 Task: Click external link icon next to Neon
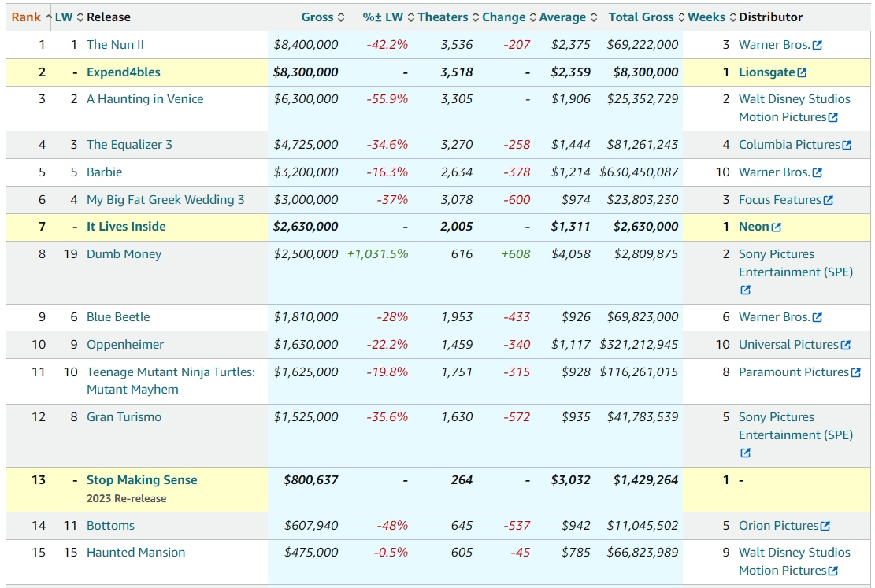pyautogui.click(x=777, y=227)
